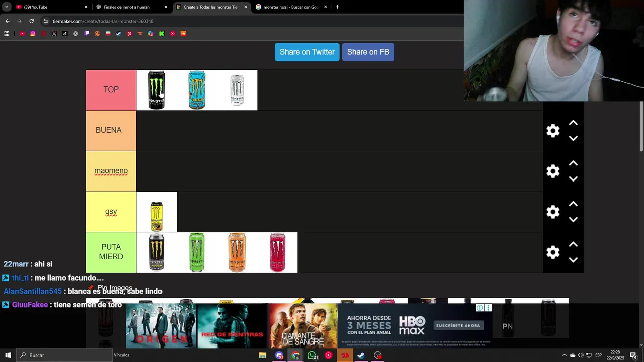644x362 pixels.
Task: Move BUENA tier down with arrow
Action: [573, 138]
